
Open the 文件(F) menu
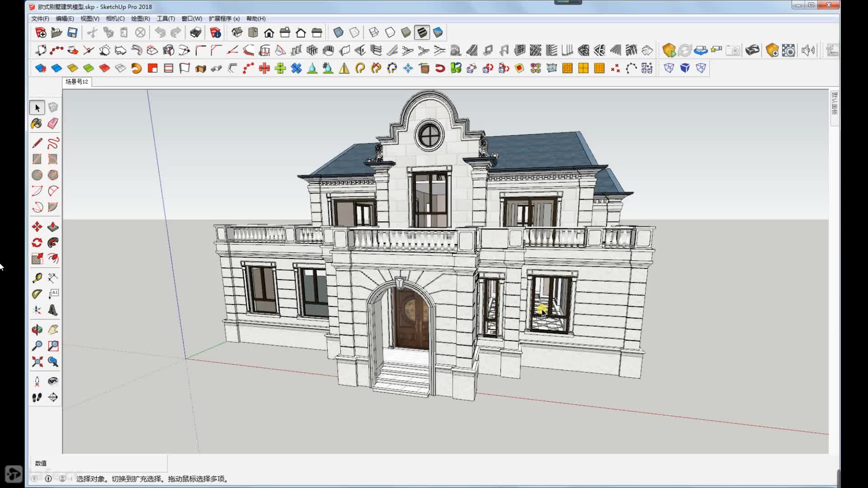[40, 19]
